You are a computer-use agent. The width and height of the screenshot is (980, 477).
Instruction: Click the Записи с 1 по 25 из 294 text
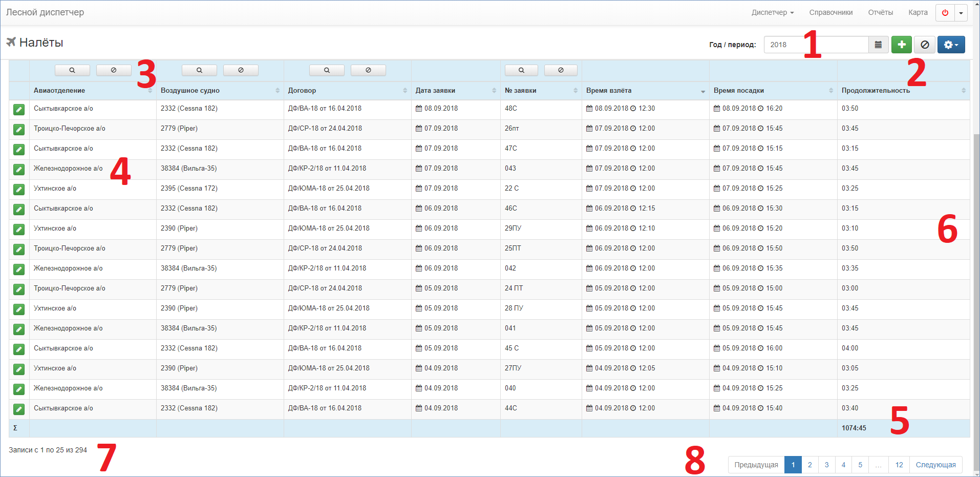pyautogui.click(x=48, y=450)
